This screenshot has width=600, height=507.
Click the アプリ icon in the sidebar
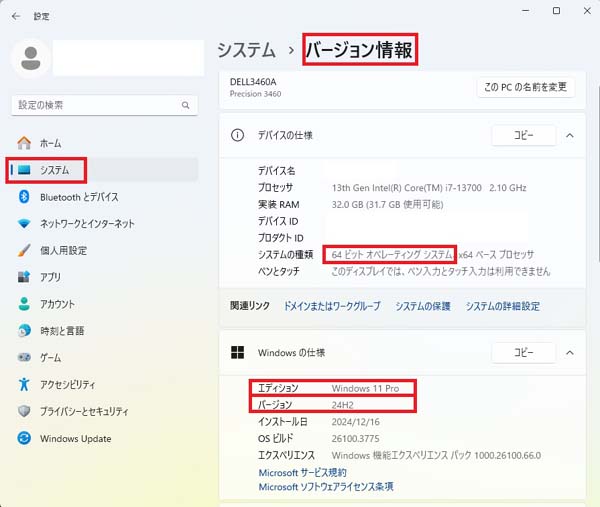(24, 277)
